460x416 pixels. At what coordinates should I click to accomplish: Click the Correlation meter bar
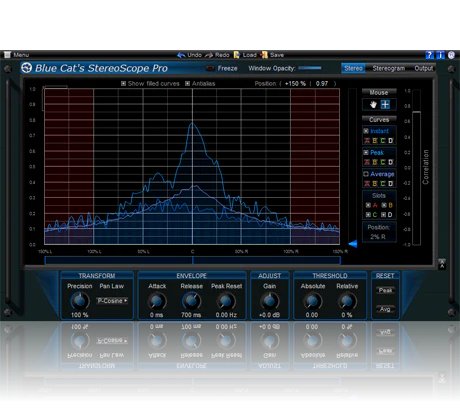[416, 168]
